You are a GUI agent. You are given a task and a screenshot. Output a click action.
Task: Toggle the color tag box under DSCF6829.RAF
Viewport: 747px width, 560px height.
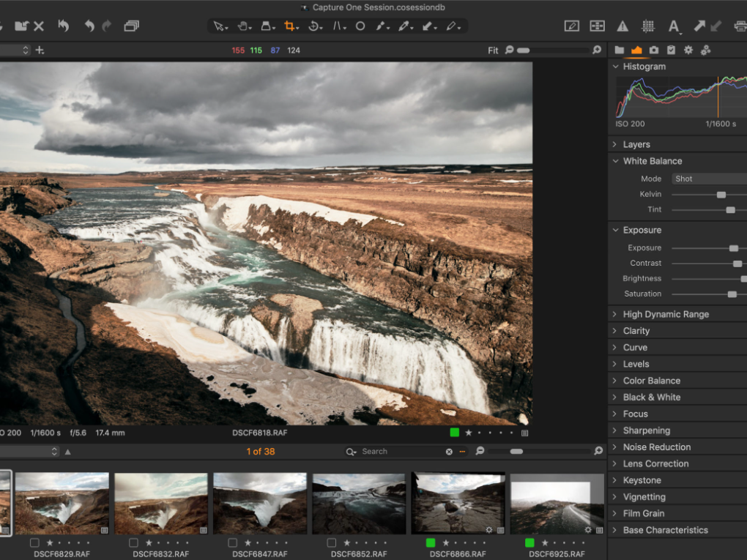(x=34, y=543)
